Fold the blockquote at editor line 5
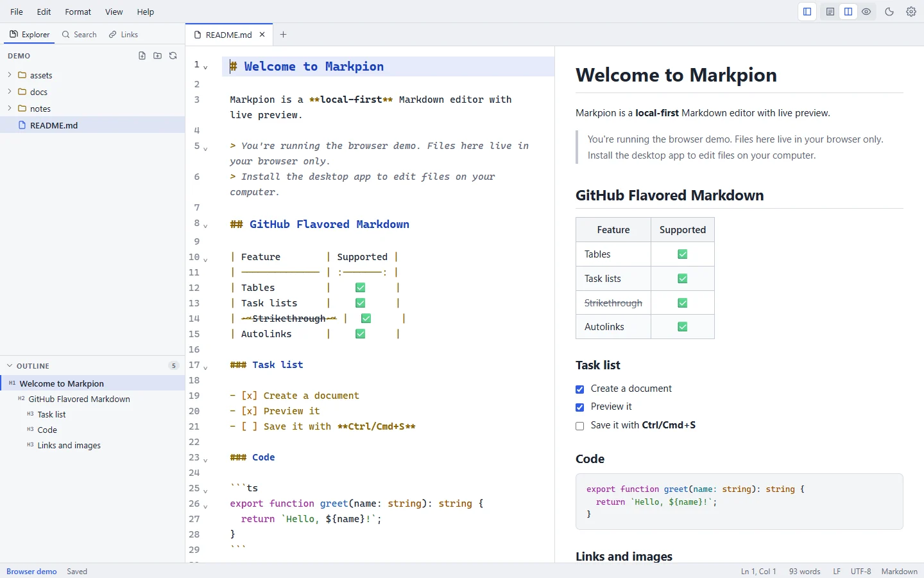Image resolution: width=924 pixels, height=578 pixels. [x=205, y=148]
